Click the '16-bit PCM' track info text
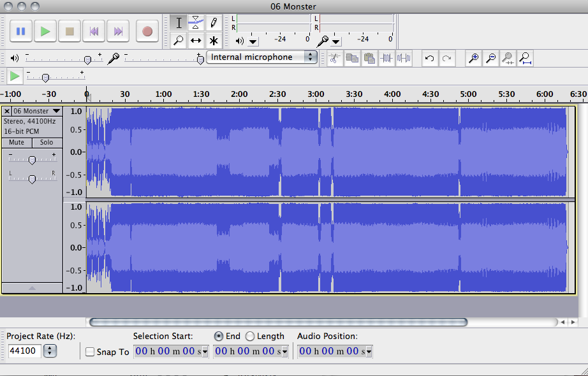 click(x=22, y=131)
